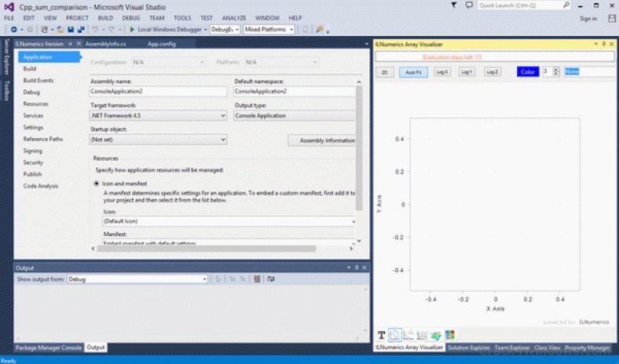The width and height of the screenshot is (619, 364).
Task: Click the Quick Launch search box
Action: 524,5
